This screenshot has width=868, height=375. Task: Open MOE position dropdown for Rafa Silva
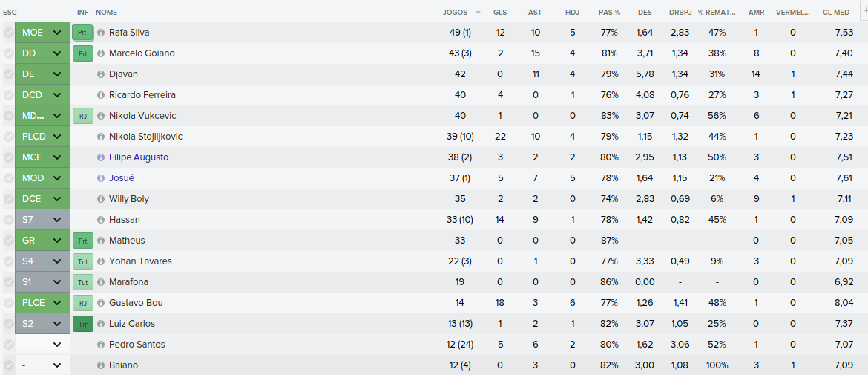(x=42, y=33)
